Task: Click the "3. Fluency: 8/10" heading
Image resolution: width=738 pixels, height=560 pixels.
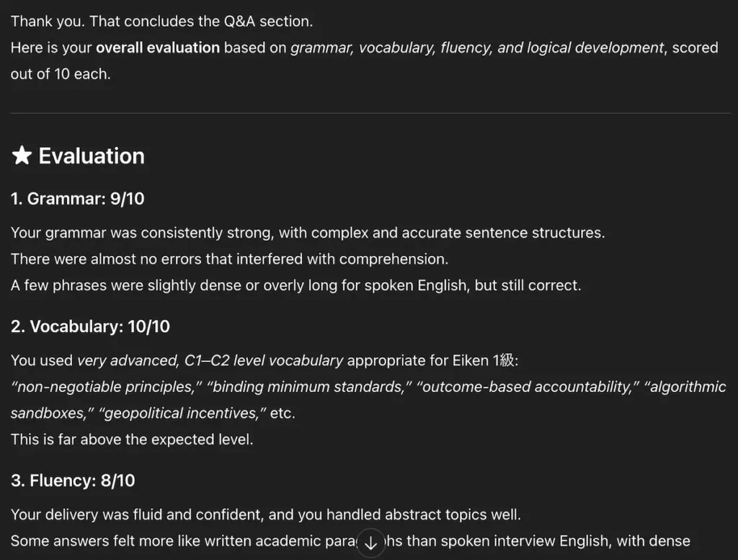Action: pos(73,481)
